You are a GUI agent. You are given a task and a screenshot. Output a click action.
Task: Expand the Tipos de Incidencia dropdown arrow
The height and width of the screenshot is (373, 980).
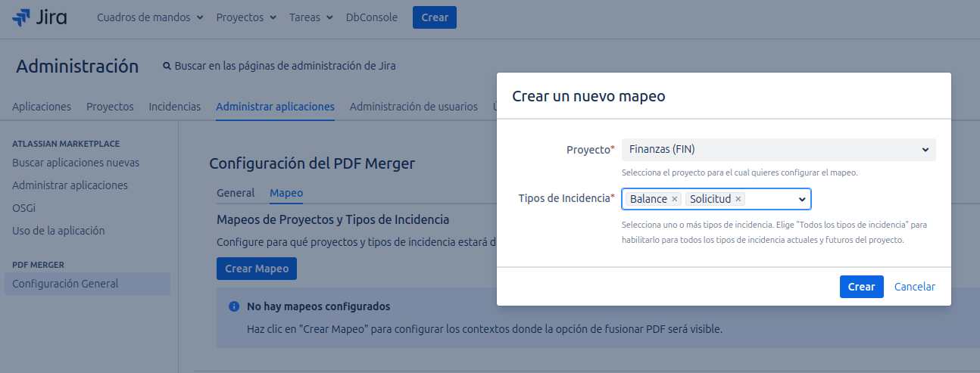point(802,199)
